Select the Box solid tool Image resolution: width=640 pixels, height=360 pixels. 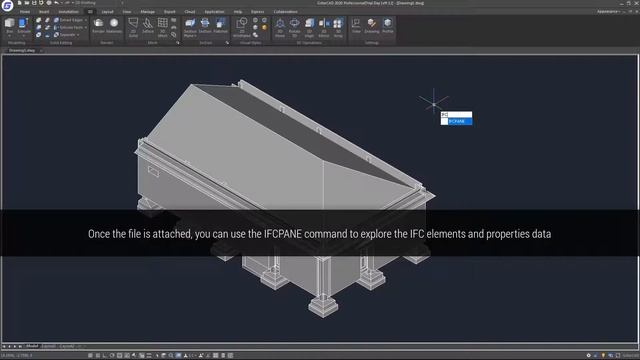(x=9, y=25)
